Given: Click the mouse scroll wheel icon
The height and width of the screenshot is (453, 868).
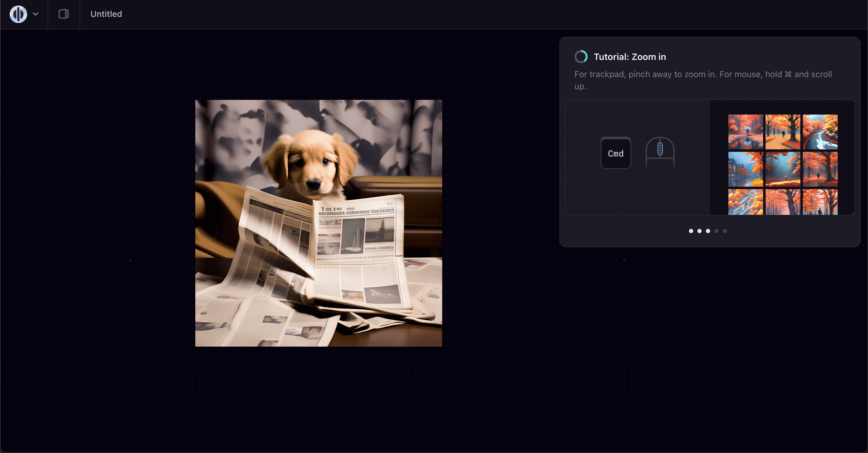Looking at the screenshot, I should pos(660,149).
